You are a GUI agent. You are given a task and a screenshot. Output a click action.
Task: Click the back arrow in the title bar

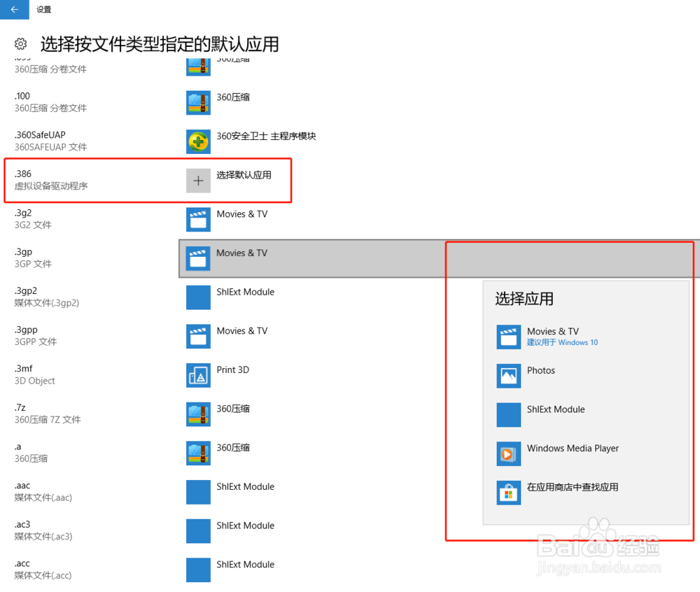14,9
